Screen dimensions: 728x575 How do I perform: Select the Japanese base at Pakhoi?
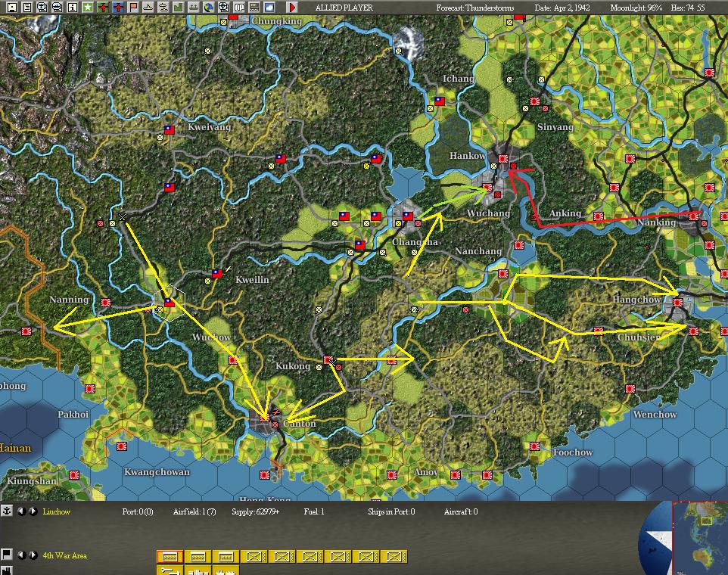[x=90, y=389]
